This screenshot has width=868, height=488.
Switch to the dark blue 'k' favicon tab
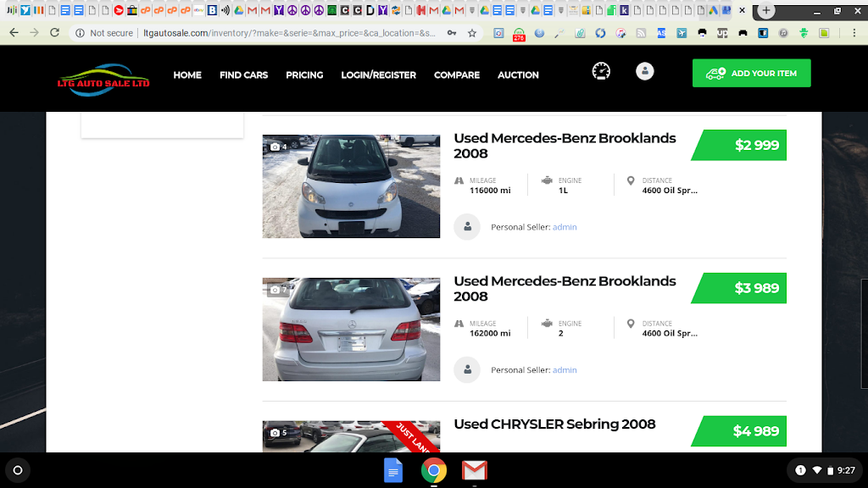point(624,10)
